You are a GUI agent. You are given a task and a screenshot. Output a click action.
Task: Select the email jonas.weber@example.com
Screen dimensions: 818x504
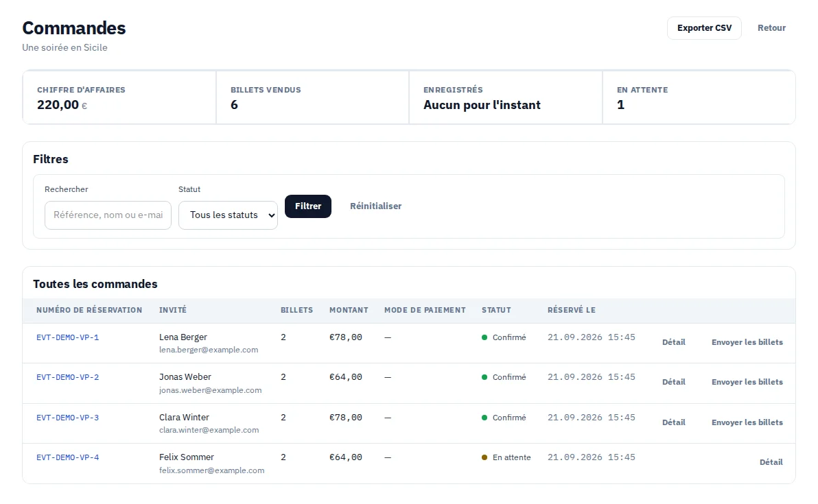point(210,390)
